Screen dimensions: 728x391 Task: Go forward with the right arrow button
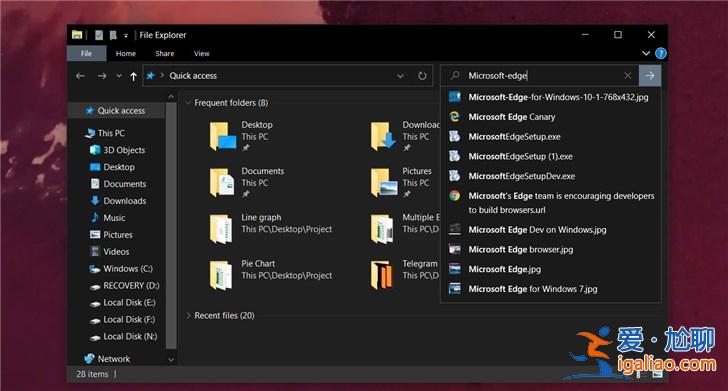(x=102, y=76)
